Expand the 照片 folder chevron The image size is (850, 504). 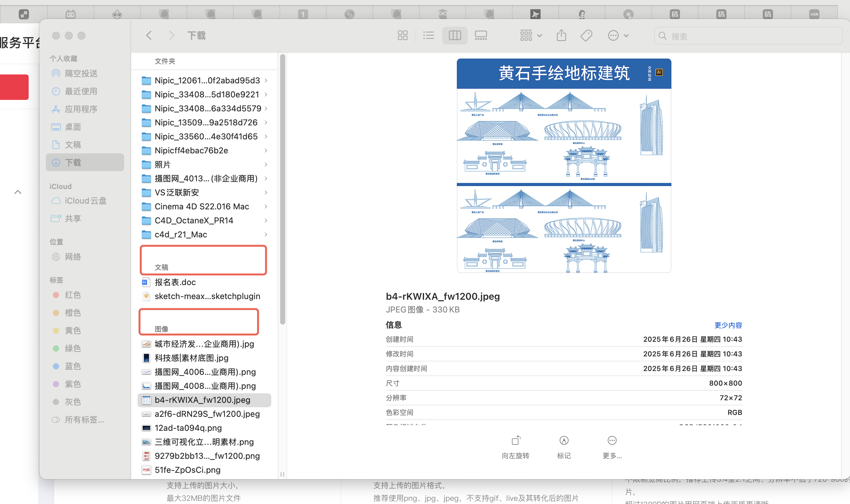266,164
